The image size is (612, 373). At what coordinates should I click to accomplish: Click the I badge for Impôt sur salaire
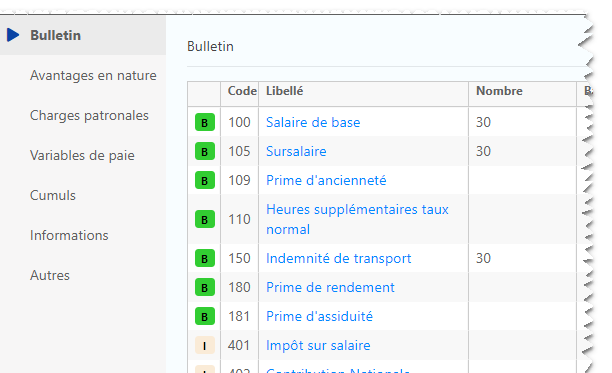click(205, 345)
